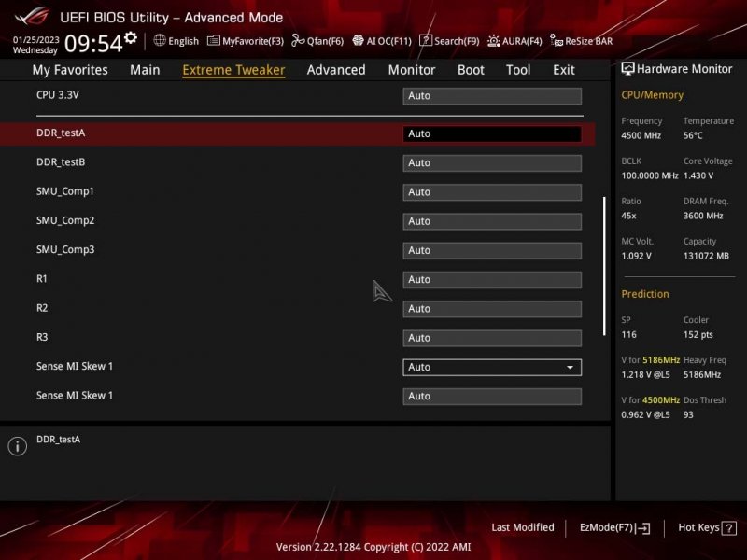747x560 pixels.
Task: Click the info icon beside DDR_testA description
Action: 18,446
